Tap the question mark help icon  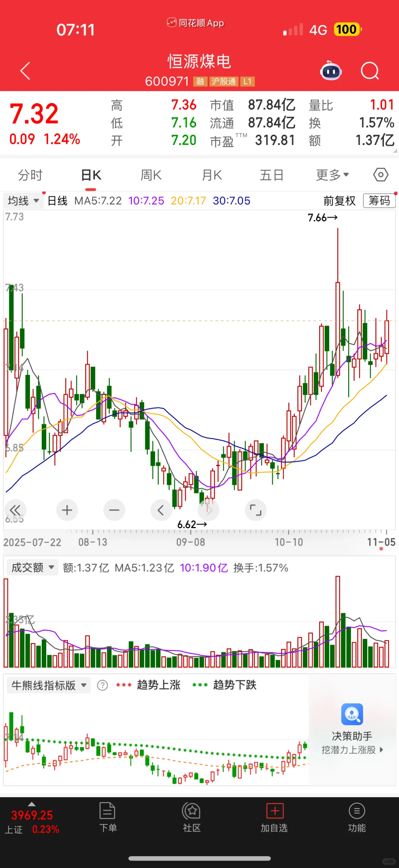(x=102, y=685)
